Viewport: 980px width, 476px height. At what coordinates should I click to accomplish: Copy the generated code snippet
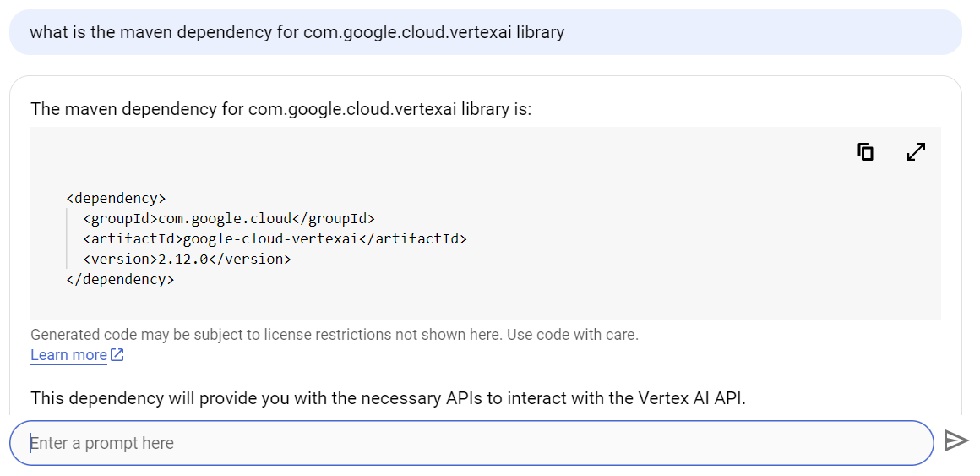(865, 152)
